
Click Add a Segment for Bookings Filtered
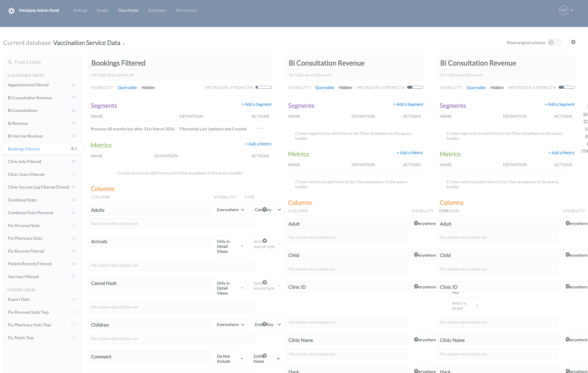pos(256,104)
